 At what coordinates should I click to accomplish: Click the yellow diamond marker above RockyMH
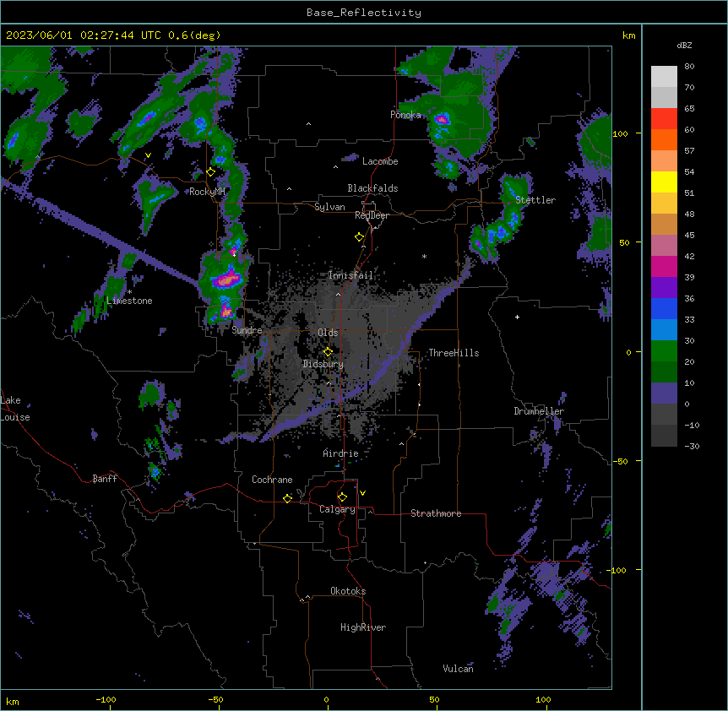[x=210, y=172]
